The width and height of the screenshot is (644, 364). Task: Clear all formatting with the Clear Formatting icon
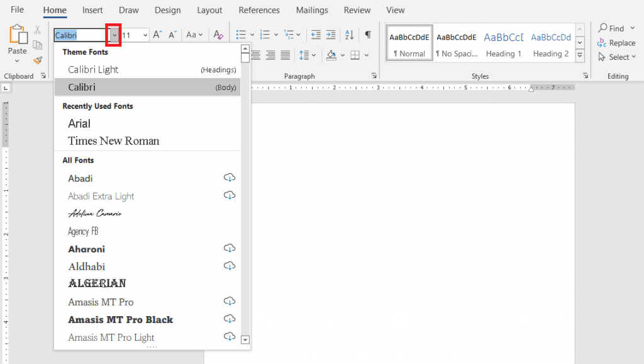pos(218,35)
